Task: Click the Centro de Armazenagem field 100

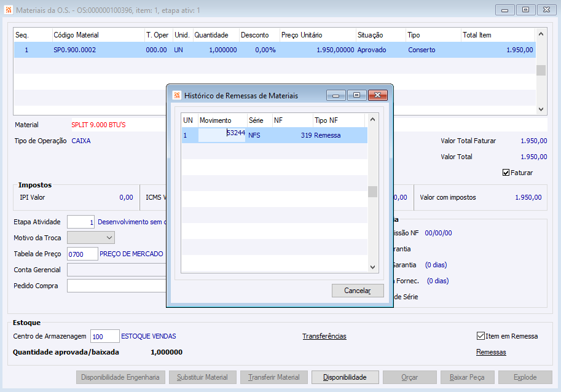Action: click(105, 336)
